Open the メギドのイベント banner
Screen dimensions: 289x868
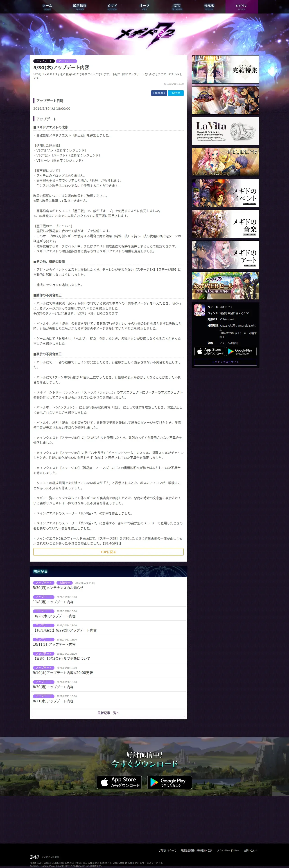coord(225,193)
